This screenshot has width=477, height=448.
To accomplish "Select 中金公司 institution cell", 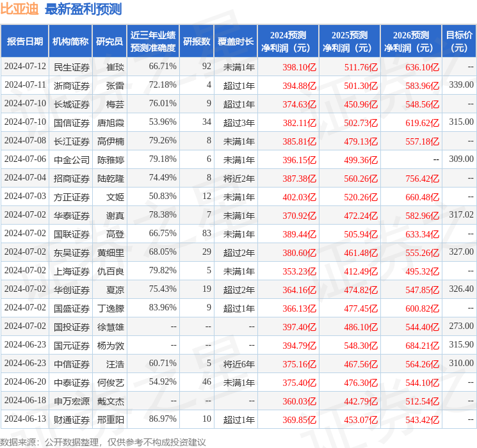I will 72,159.
